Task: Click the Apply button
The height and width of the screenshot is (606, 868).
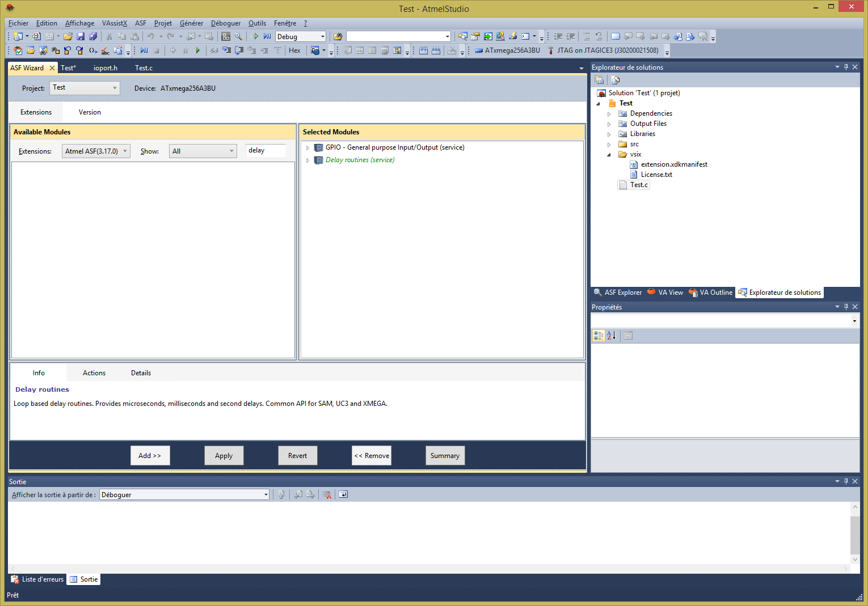Action: coord(224,456)
